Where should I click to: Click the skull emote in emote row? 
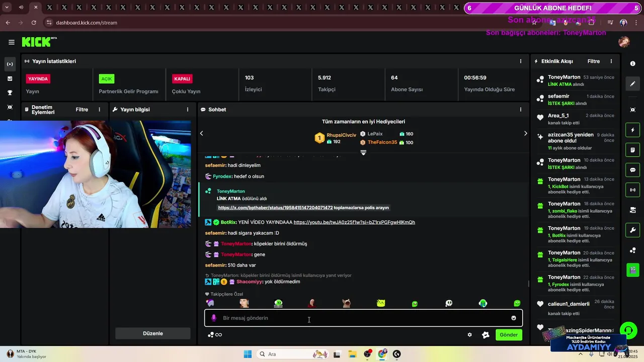pyautogui.click(x=449, y=303)
